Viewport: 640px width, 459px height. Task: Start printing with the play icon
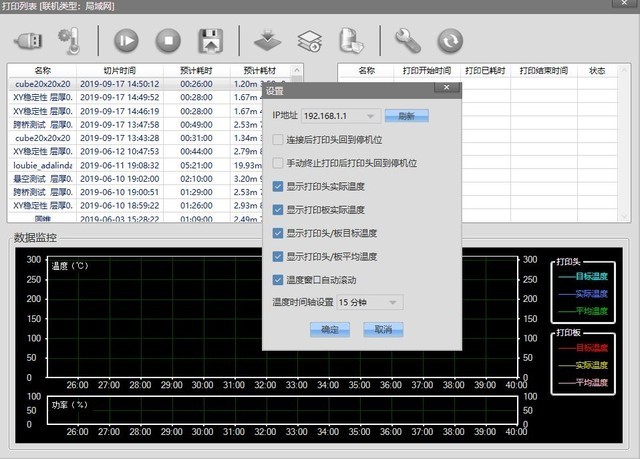[126, 41]
